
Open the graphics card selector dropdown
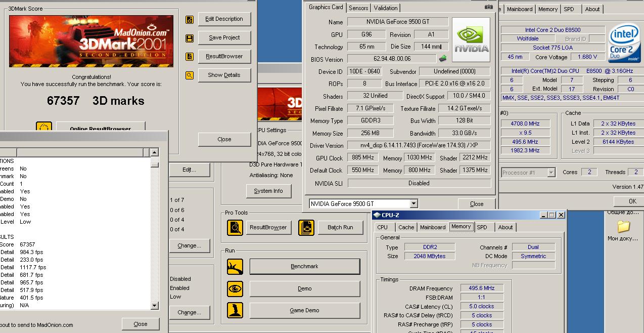coord(414,204)
